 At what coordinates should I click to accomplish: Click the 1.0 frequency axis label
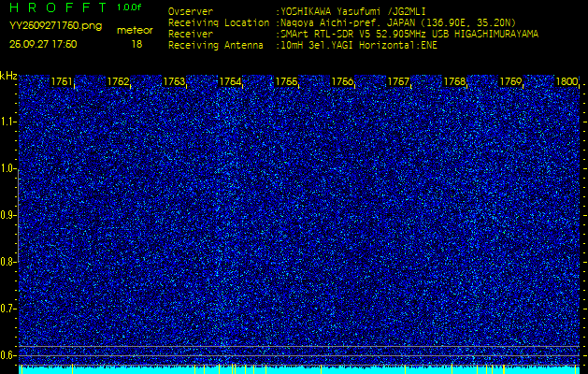(x=7, y=169)
